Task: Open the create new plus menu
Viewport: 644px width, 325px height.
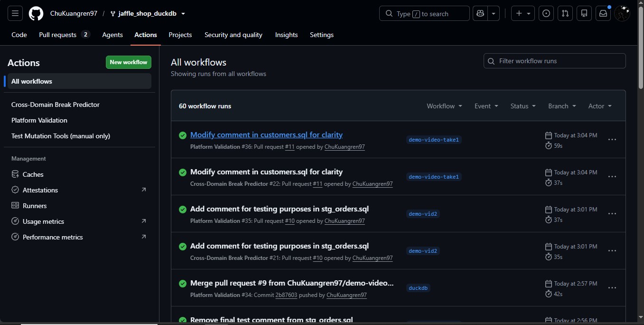Action: [523, 13]
